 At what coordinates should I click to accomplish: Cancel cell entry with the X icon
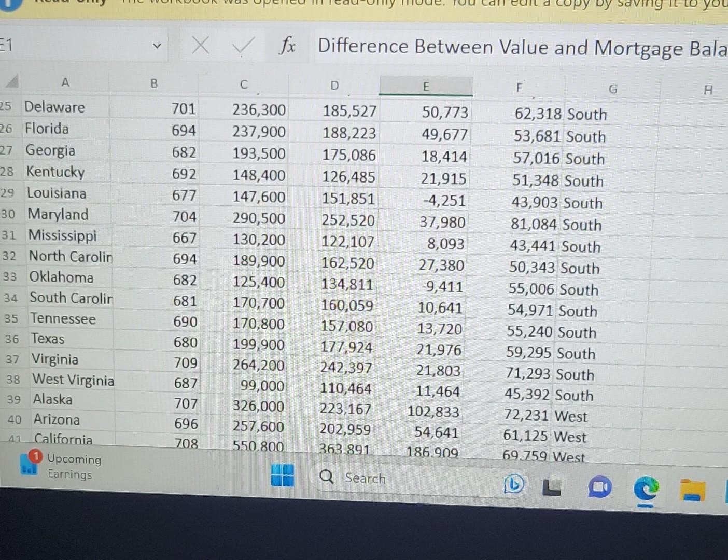(200, 46)
